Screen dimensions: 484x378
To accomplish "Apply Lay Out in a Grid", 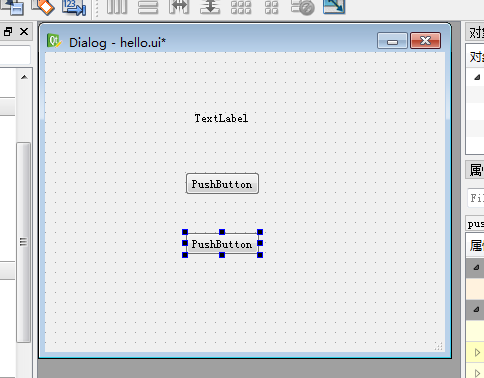I will tap(241, 7).
